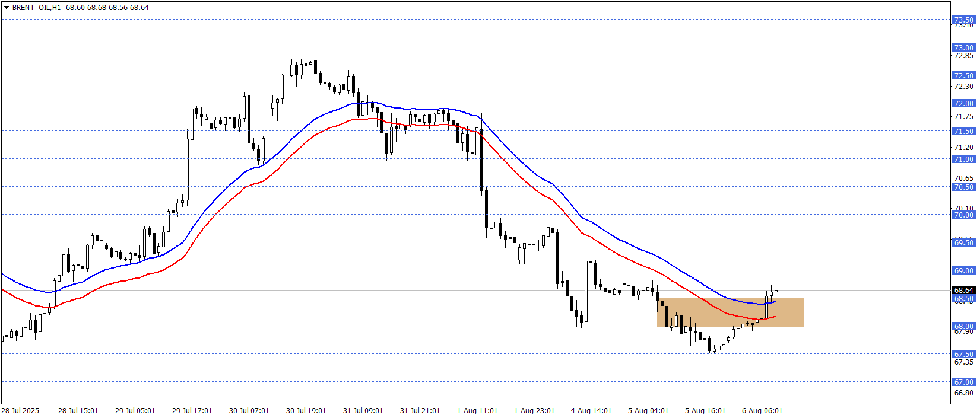
Task: Click the 28 Jul 15:01 time label
Action: [x=78, y=410]
